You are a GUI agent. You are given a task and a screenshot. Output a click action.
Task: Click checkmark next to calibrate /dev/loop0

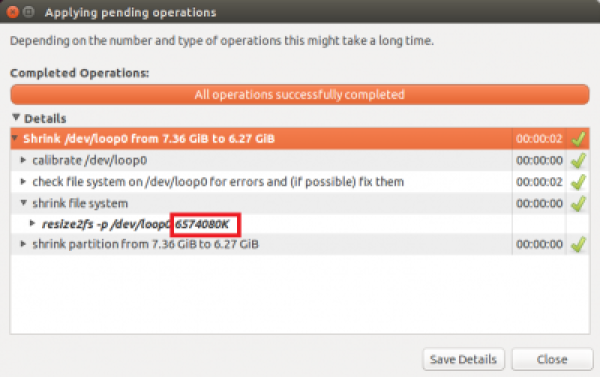pyautogui.click(x=578, y=160)
